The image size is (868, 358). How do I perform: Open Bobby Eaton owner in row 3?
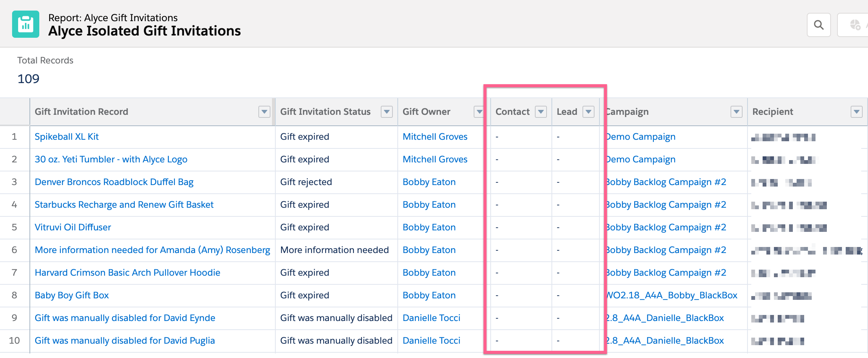[x=429, y=182]
